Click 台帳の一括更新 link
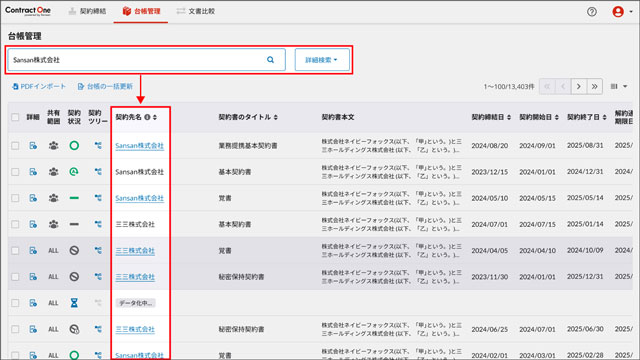 coord(105,87)
